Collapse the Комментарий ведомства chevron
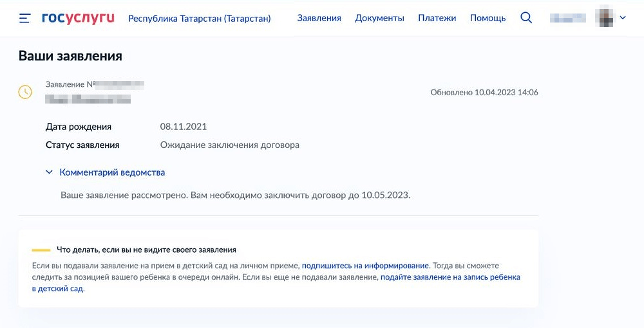The width and height of the screenshot is (644, 328). pyautogui.click(x=50, y=172)
